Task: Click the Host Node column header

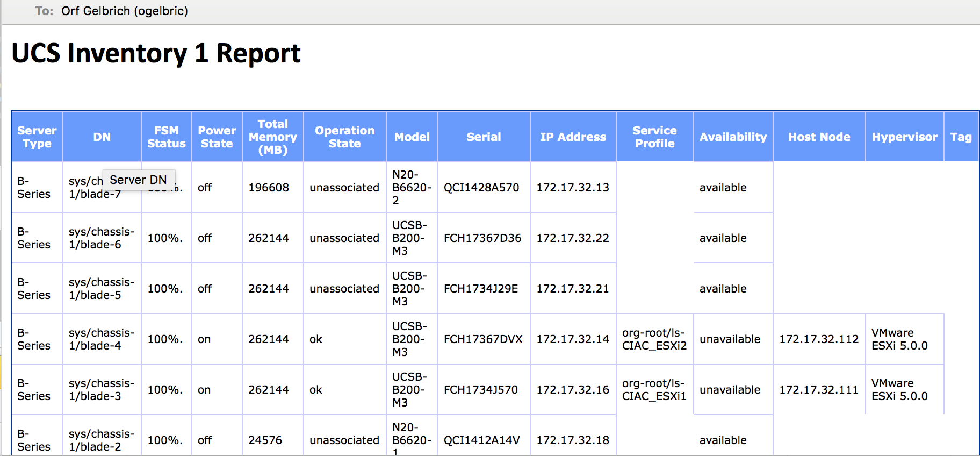Action: (x=819, y=137)
